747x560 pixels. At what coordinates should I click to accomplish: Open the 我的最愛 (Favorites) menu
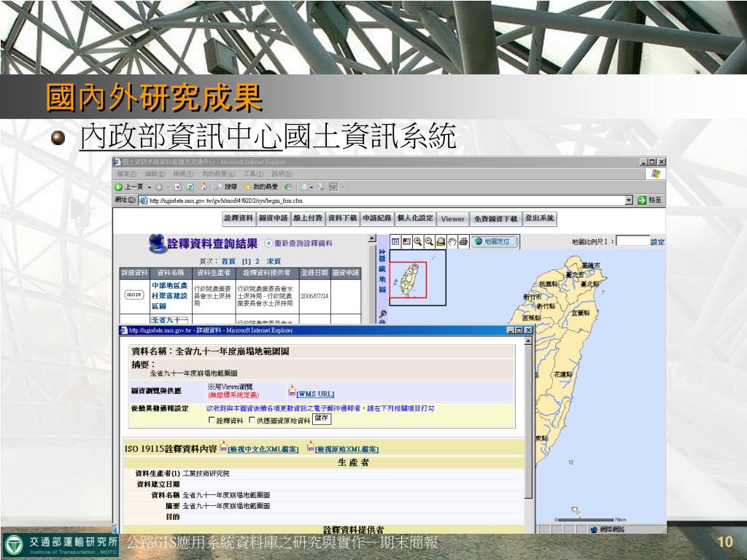[x=218, y=174]
